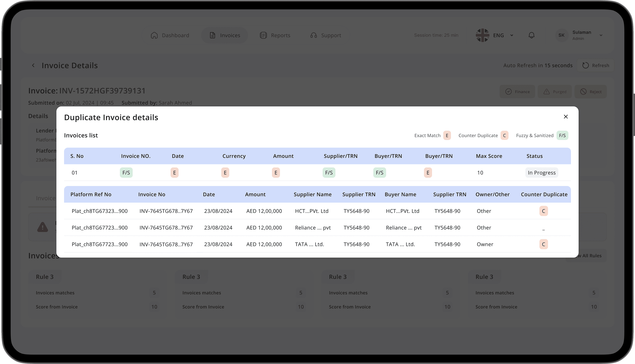The image size is (635, 364).
Task: Click the notification bell icon
Action: click(531, 36)
